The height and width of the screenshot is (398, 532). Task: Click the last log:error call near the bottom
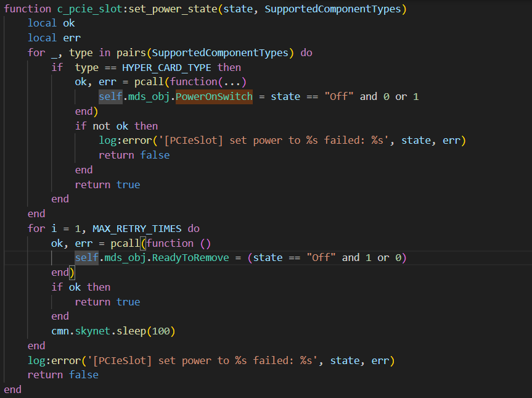coord(54,360)
